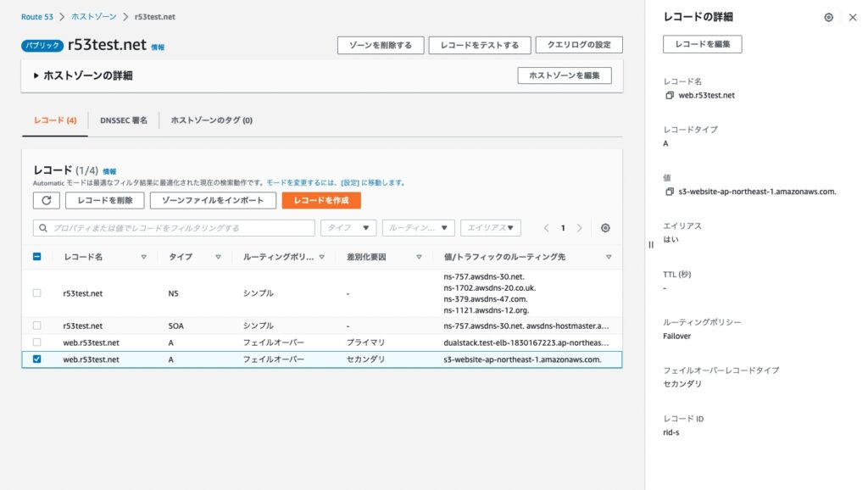Select the primary web.r53test.net record checkbox

coord(36,342)
